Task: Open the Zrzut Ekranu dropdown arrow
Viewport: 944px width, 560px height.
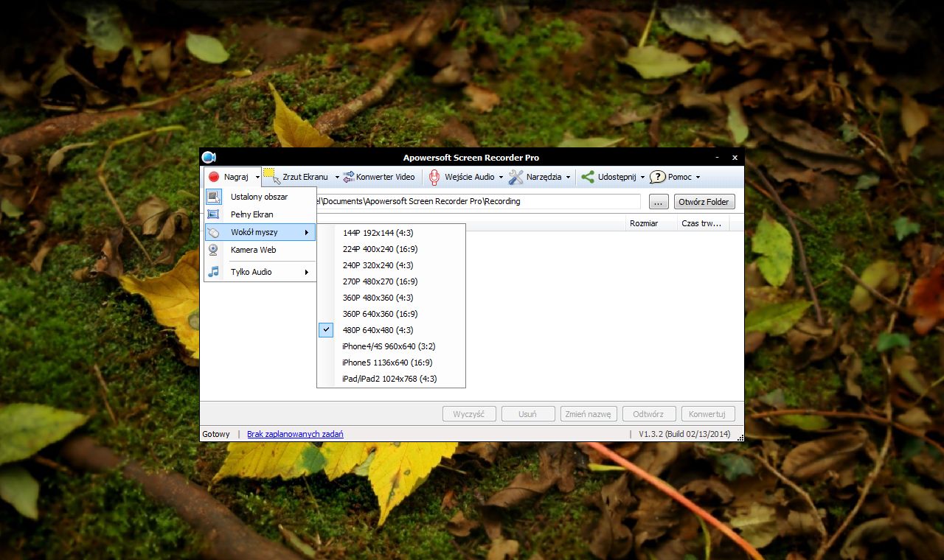Action: tap(337, 178)
